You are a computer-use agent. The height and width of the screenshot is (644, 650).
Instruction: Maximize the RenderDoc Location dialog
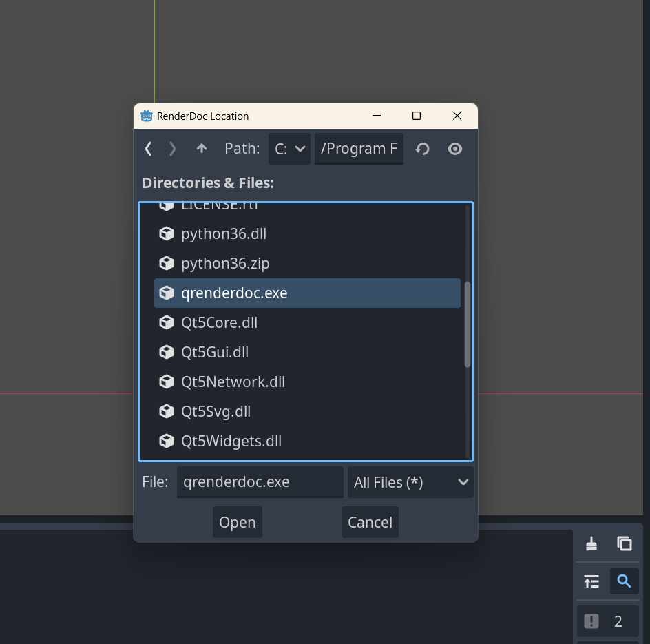click(x=417, y=116)
